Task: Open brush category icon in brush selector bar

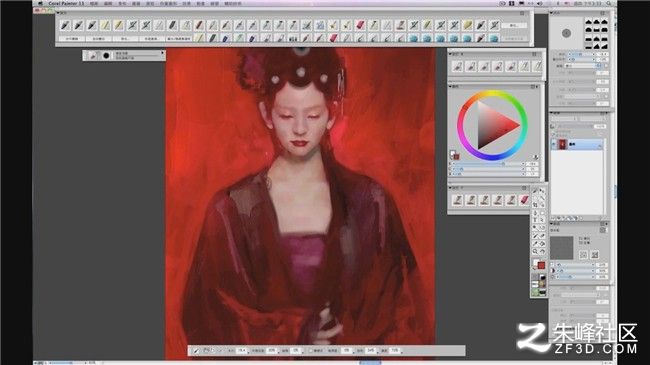Action: (93, 56)
